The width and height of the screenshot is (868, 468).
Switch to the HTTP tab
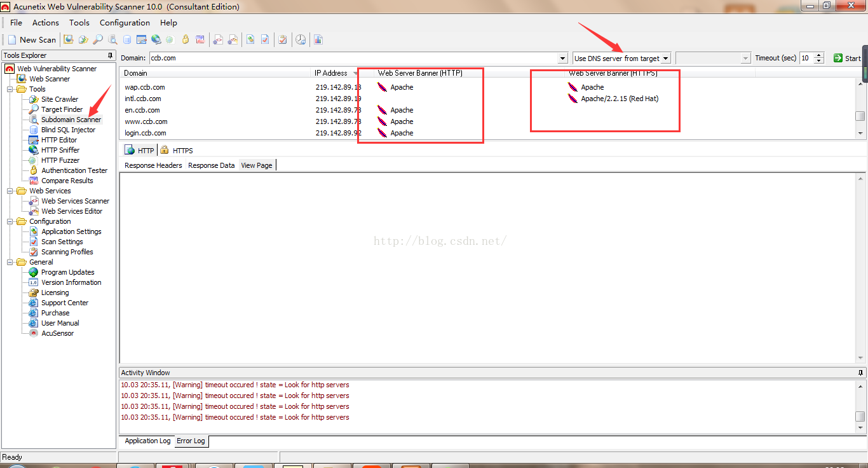[140, 150]
